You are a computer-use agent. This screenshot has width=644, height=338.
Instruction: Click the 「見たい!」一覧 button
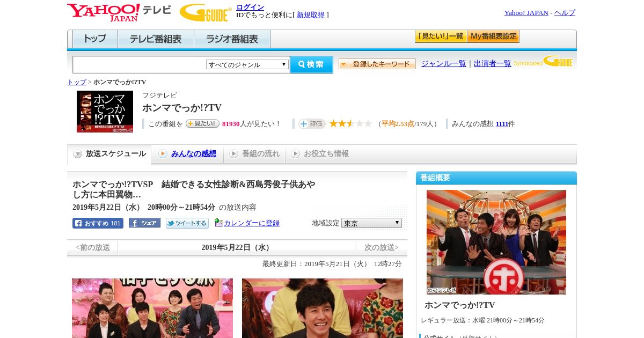click(x=441, y=36)
